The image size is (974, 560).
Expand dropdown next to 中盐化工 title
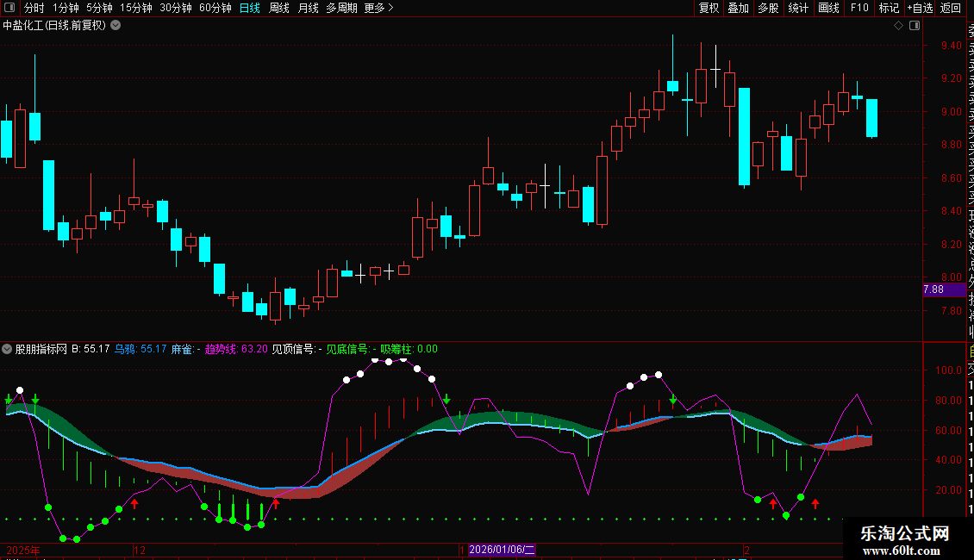pos(116,26)
